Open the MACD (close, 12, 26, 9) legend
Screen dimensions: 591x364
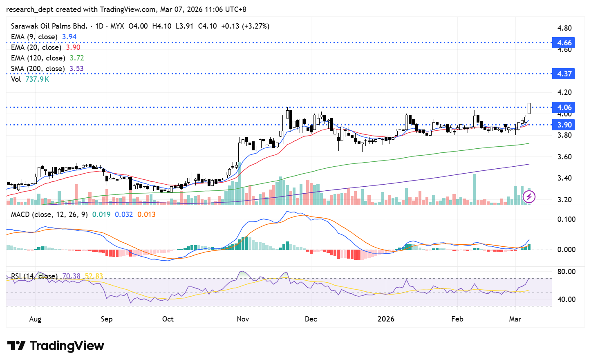[x=49, y=214]
